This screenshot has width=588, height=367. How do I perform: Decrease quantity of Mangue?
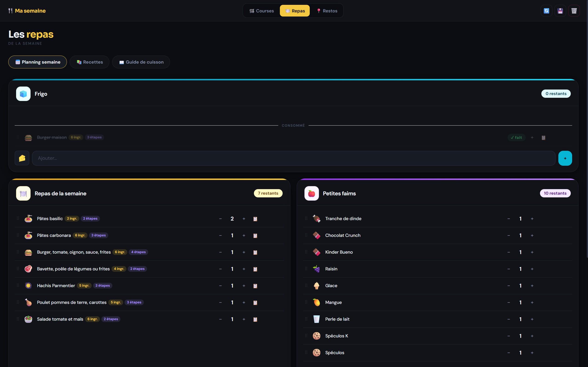point(508,303)
